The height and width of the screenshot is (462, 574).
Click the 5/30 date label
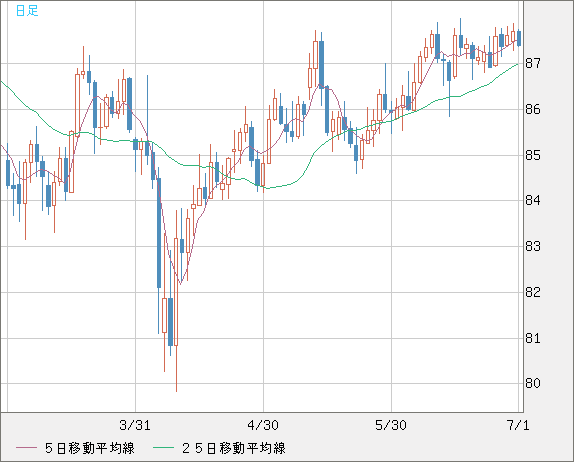click(391, 425)
